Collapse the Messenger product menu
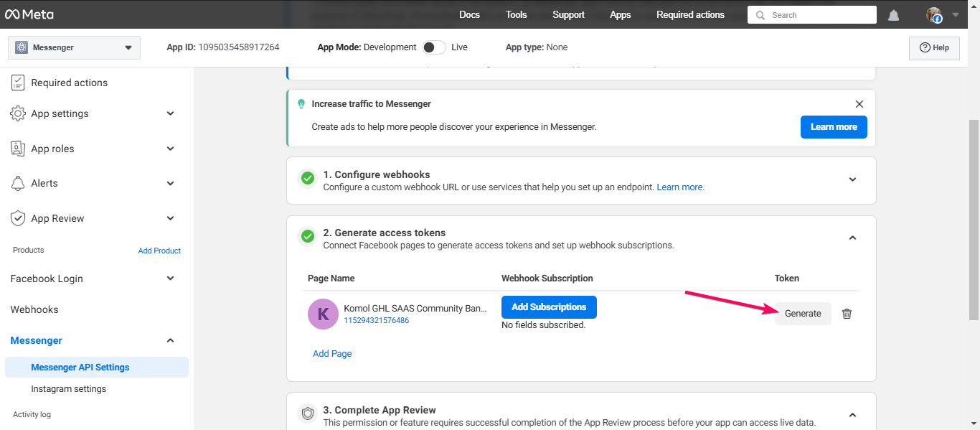 click(x=170, y=340)
